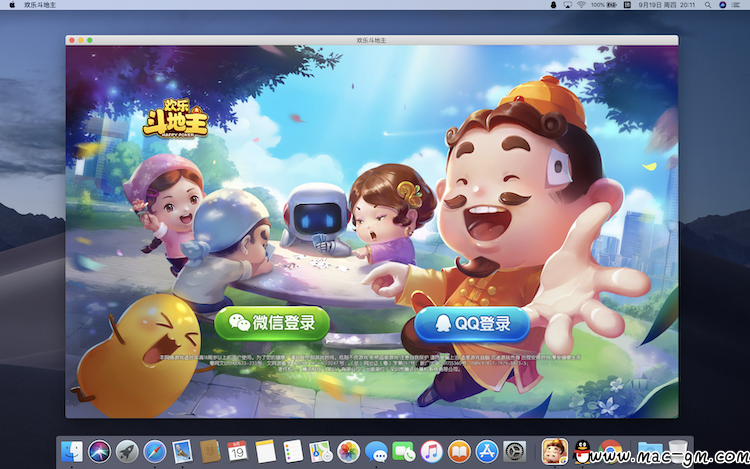Open App Store in the Dock
The height and width of the screenshot is (469, 750).
point(487,451)
